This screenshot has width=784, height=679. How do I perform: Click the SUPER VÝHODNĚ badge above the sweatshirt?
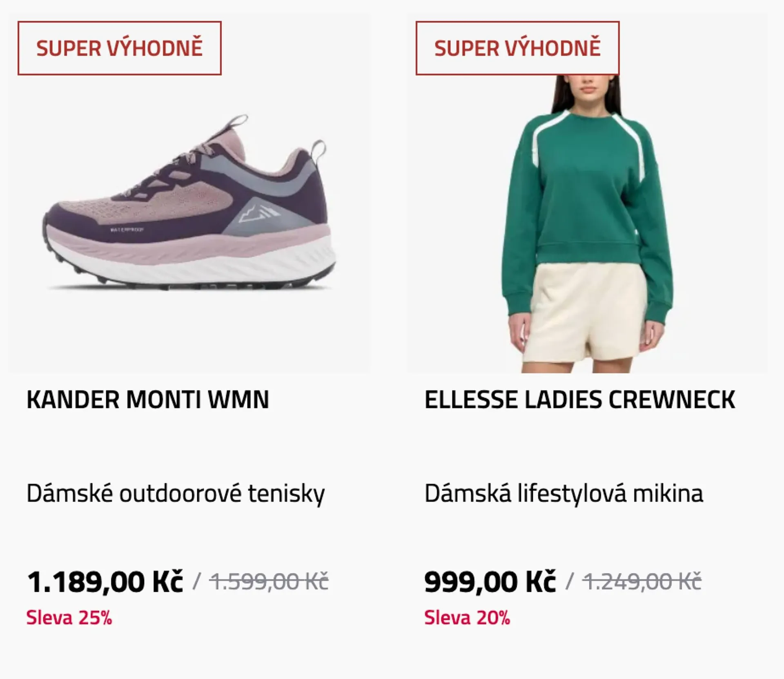click(x=517, y=48)
